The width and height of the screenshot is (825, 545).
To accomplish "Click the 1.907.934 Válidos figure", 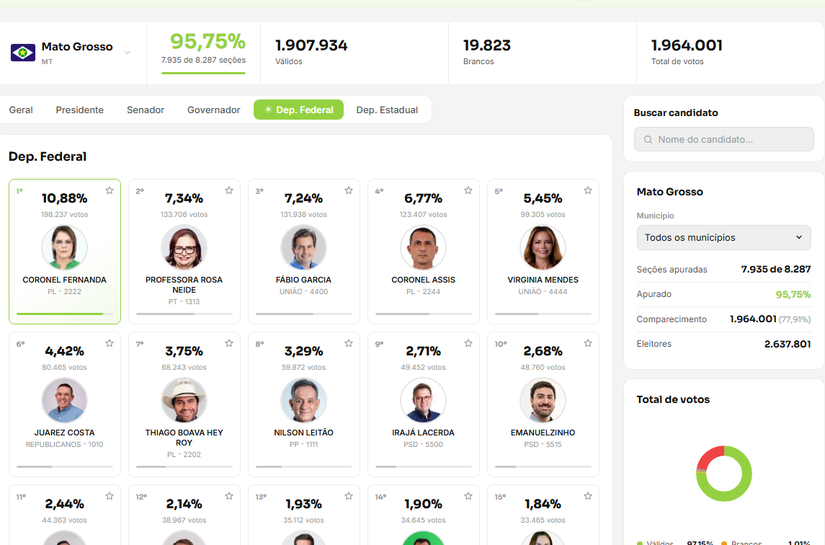I will [311, 45].
